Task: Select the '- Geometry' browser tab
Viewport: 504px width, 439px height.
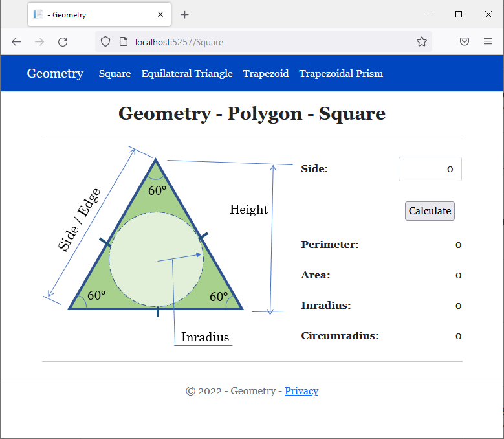Action: [x=99, y=14]
